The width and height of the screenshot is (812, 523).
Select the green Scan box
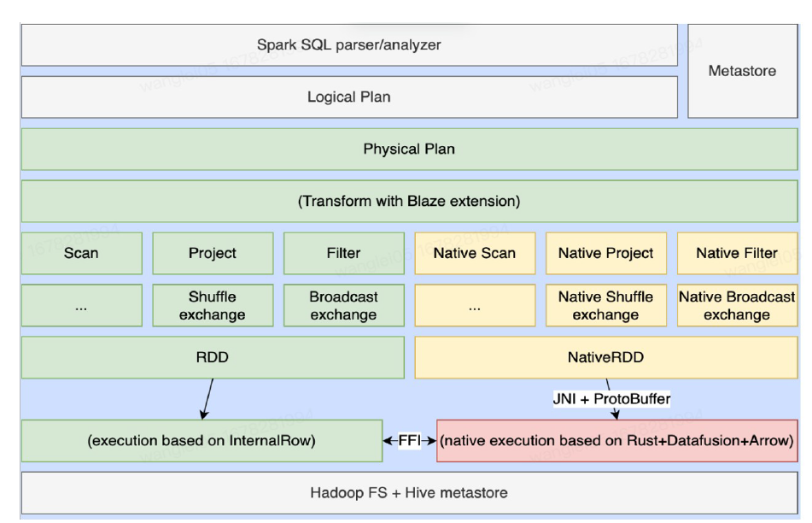click(81, 253)
